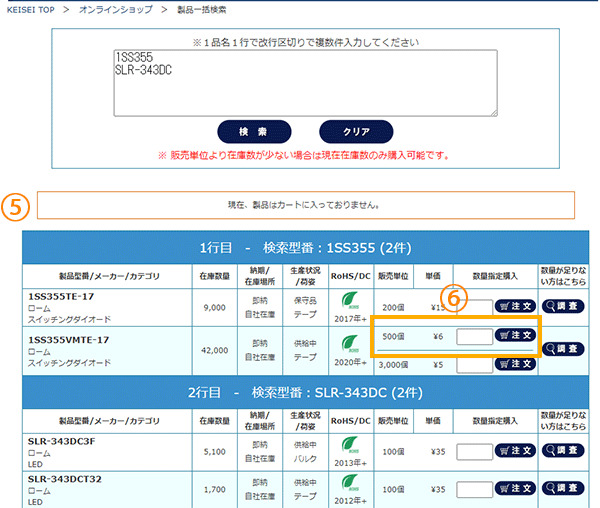
Task: Select product name SLR-343DCT32
Action: click(65, 479)
